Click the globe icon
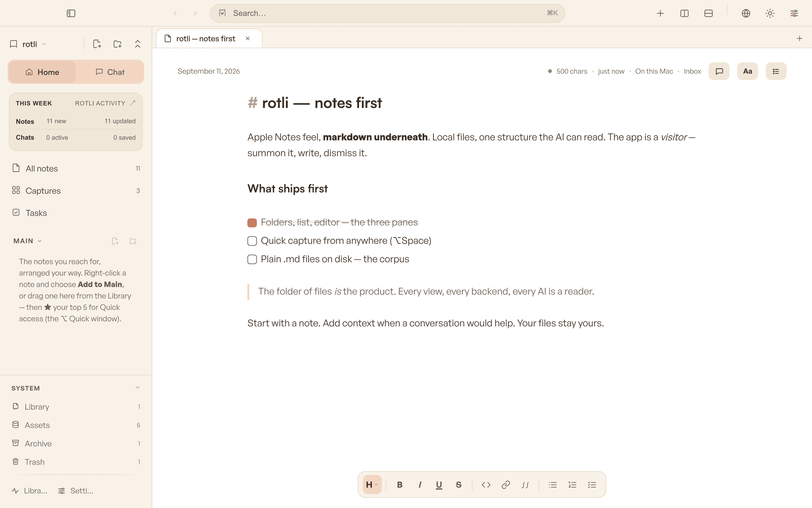 [746, 14]
